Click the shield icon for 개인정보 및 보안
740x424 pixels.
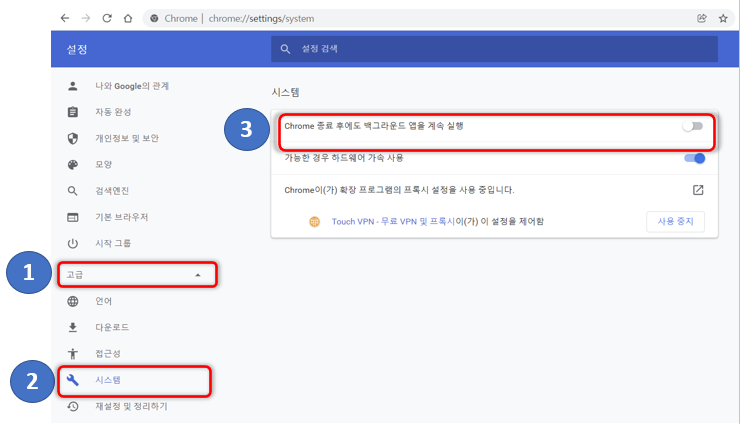tap(73, 138)
